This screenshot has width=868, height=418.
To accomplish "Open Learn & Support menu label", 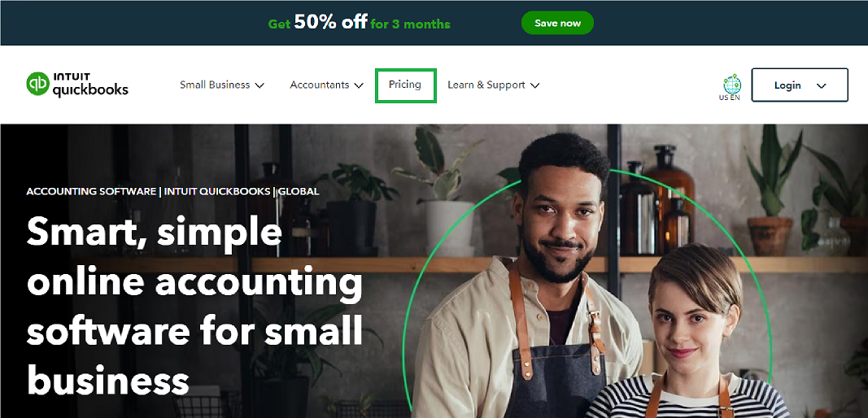I will tap(486, 85).
